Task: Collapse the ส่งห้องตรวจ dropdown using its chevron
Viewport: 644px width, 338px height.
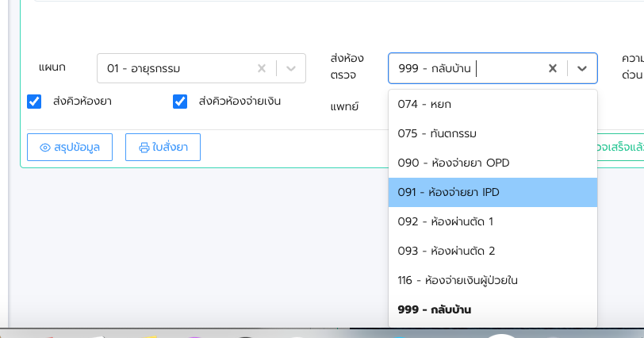Action: [x=582, y=68]
